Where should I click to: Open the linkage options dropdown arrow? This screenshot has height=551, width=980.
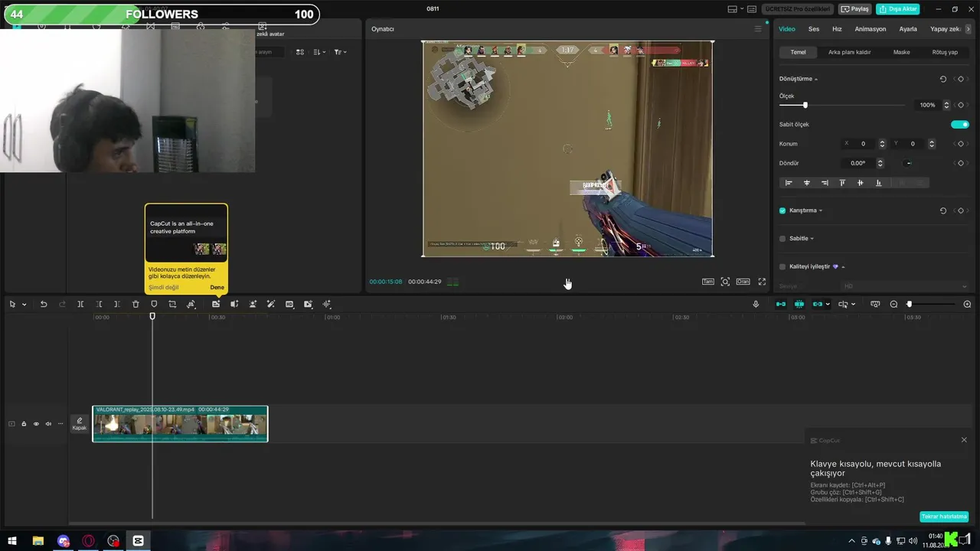coord(828,305)
